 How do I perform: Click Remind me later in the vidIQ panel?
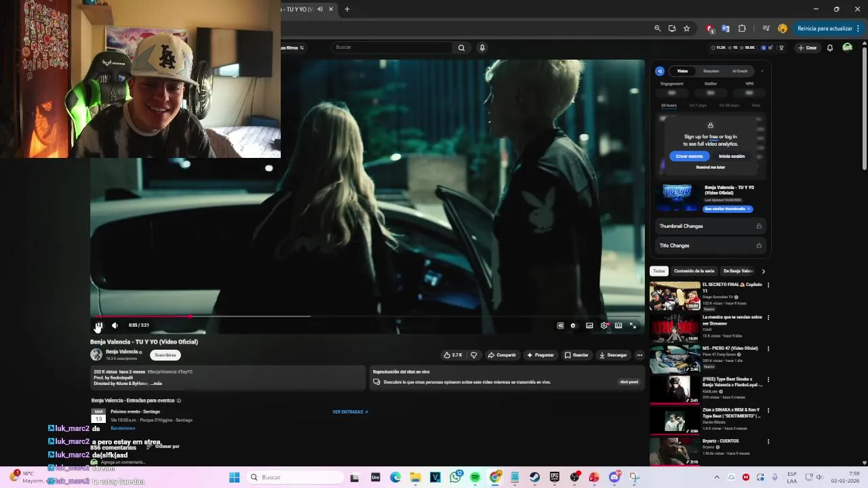click(710, 167)
